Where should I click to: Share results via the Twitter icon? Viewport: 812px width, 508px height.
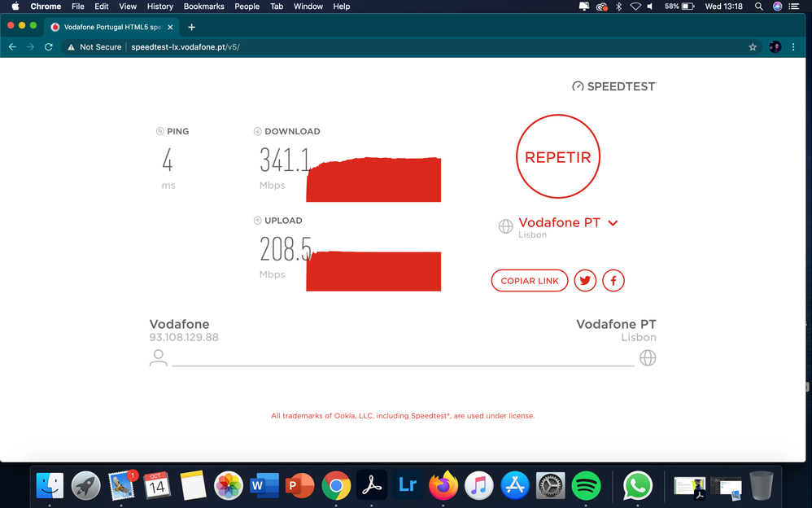585,280
